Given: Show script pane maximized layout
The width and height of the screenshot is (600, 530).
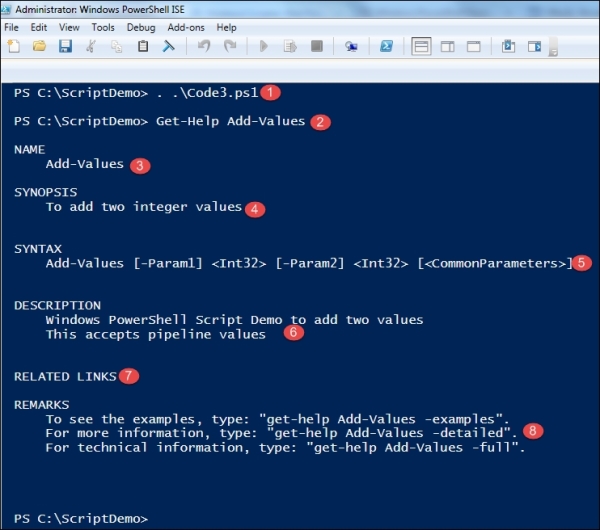Looking at the screenshot, I should coord(473,46).
